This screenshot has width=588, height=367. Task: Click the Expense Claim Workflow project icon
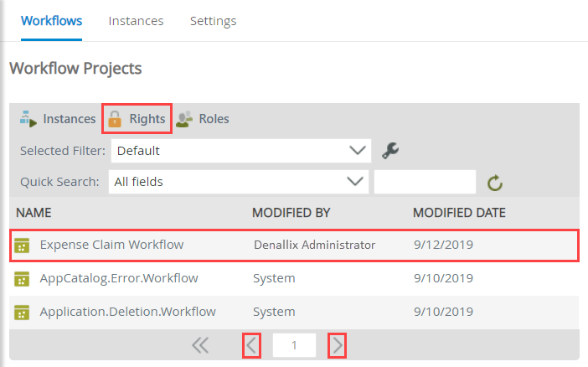tap(23, 245)
